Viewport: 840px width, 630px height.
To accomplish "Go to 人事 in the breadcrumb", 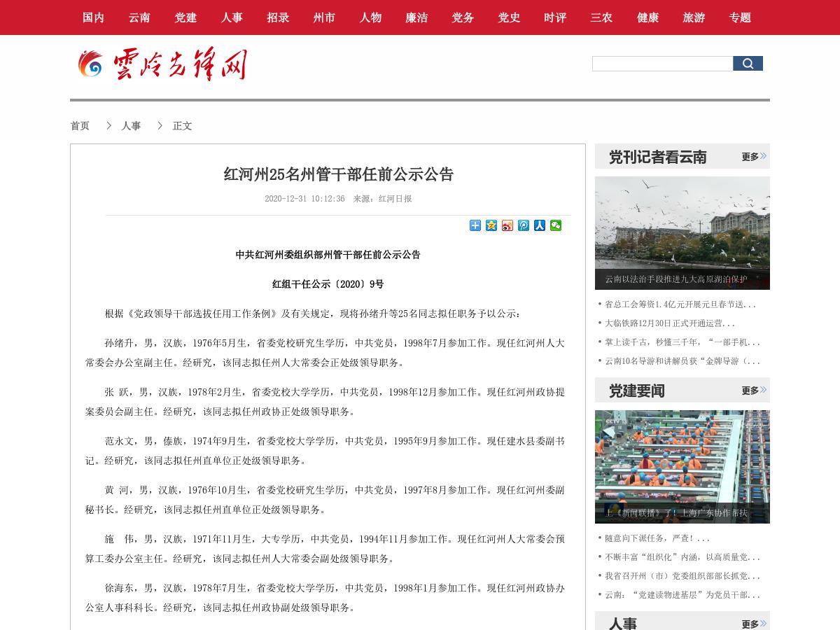I will pos(131,126).
